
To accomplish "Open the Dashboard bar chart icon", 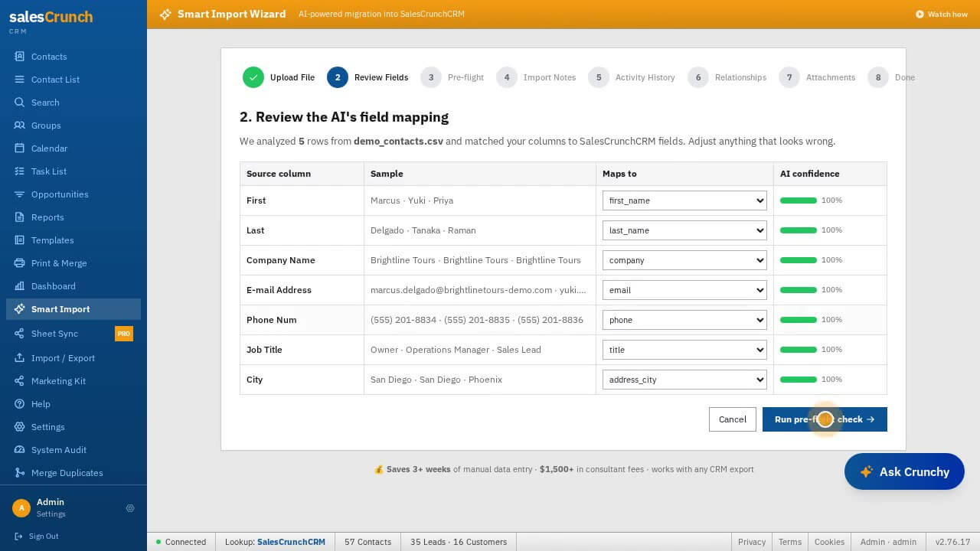I will [19, 286].
